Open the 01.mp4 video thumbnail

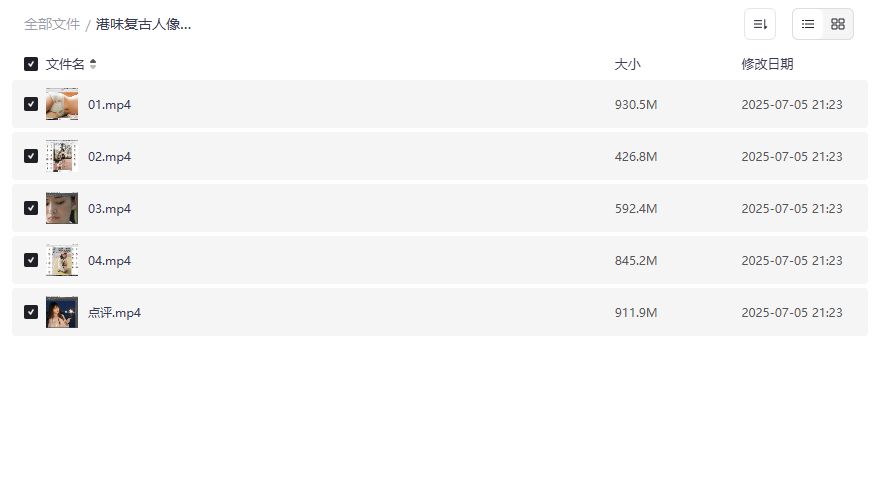tap(62, 104)
